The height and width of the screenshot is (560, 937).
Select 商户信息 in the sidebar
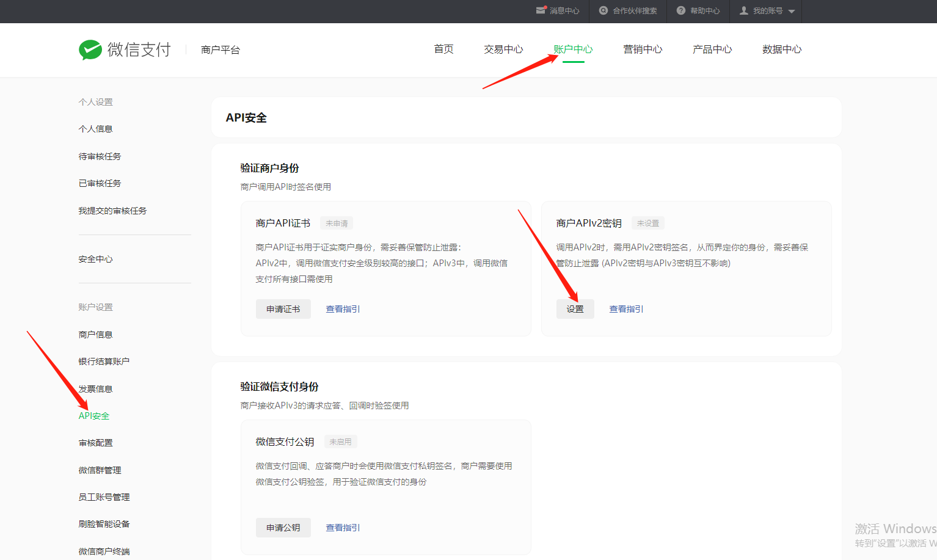coord(95,335)
